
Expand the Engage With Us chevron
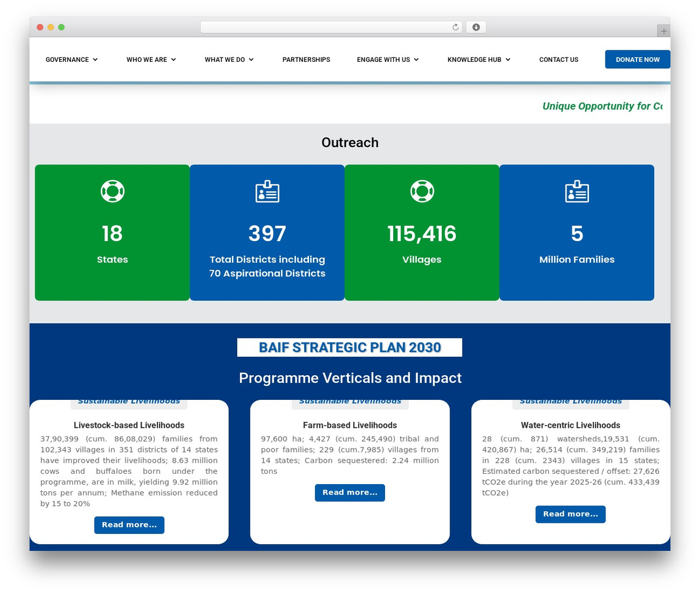(x=416, y=60)
